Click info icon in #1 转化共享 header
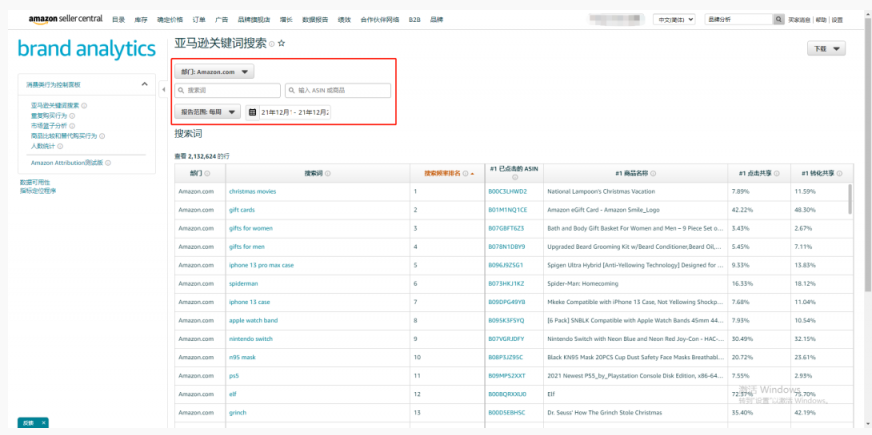 coord(839,174)
